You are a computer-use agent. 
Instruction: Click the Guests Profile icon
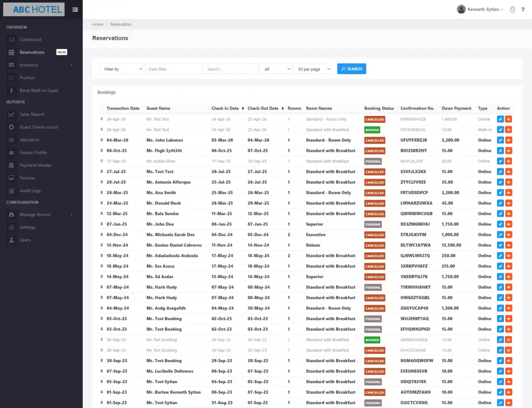click(x=12, y=152)
